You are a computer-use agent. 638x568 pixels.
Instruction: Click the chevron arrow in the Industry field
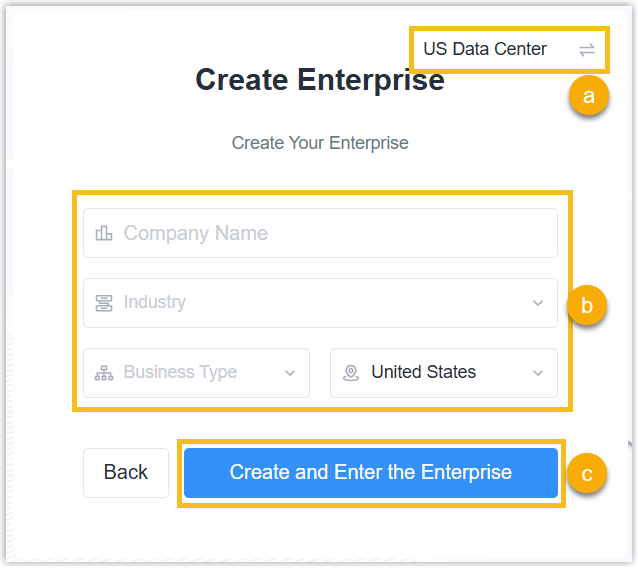point(538,303)
